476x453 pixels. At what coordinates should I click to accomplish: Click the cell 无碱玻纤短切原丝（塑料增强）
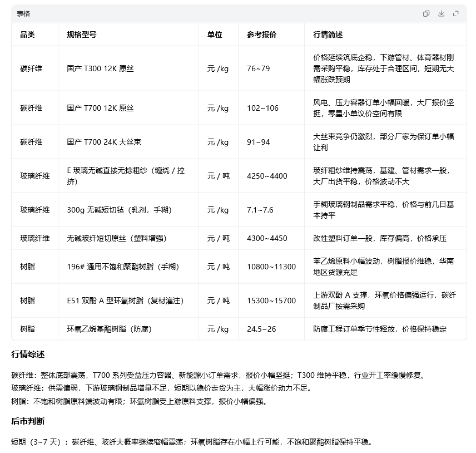(117, 239)
